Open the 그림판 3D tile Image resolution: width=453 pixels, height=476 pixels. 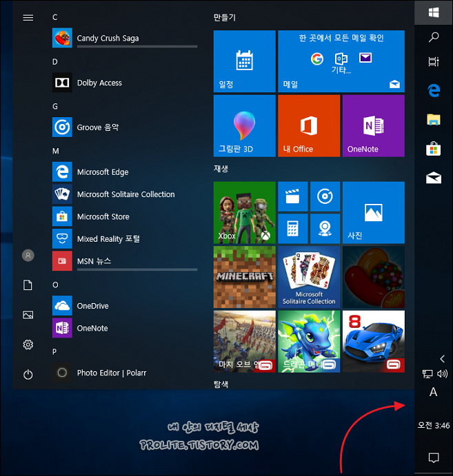coord(245,125)
